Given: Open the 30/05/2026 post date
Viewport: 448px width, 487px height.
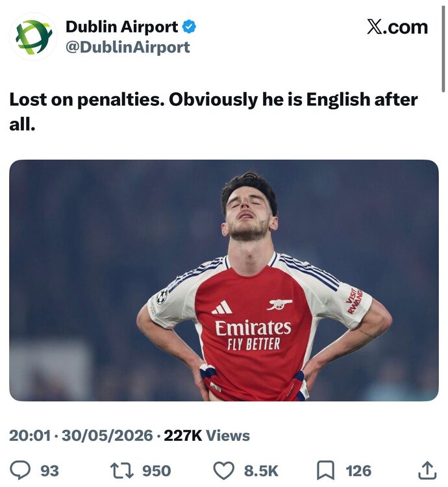Looking at the screenshot, I should point(107,436).
